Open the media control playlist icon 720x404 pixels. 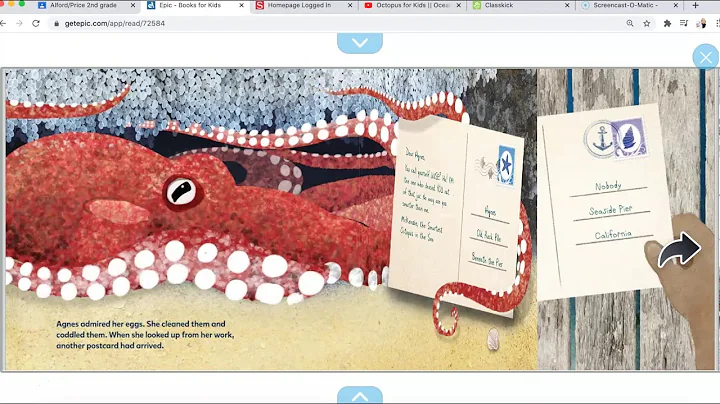click(x=684, y=23)
